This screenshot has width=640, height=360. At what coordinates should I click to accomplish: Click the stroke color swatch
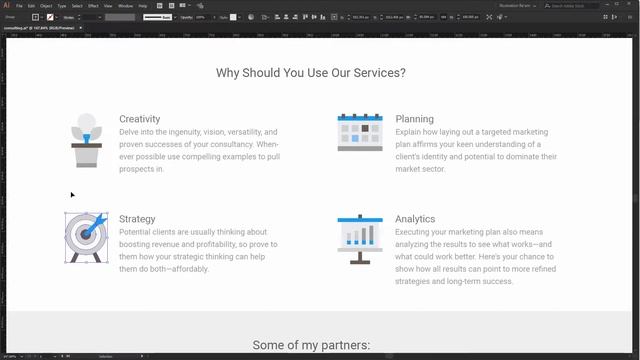pyautogui.click(x=50, y=17)
